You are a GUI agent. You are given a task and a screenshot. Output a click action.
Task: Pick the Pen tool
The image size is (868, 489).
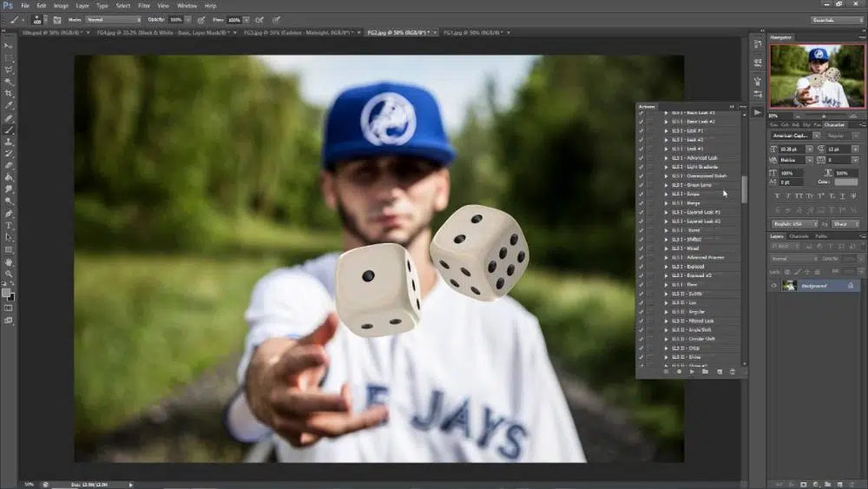[x=9, y=213]
